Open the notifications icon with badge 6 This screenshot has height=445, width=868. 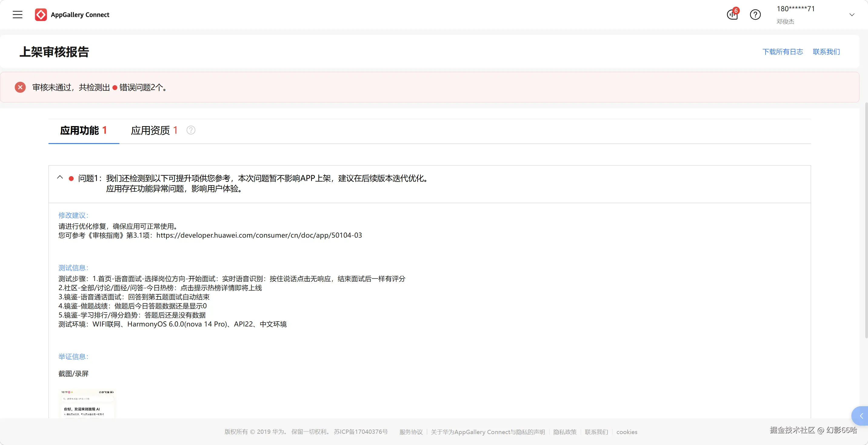click(732, 14)
